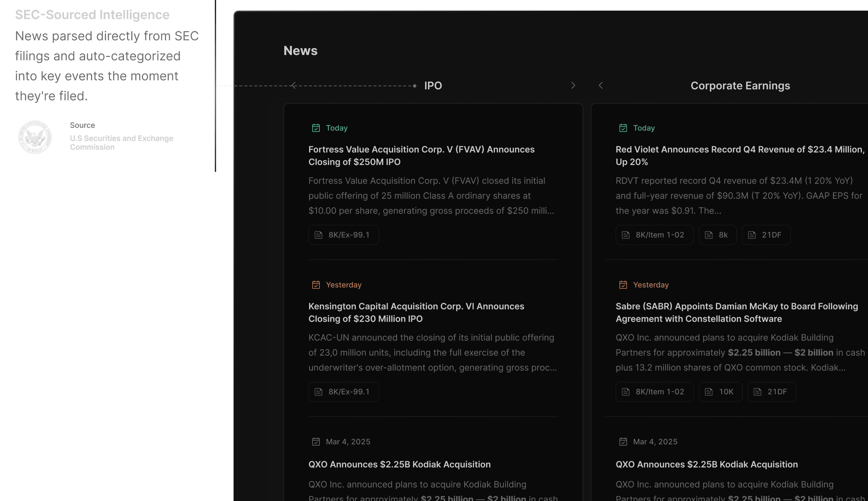The image size is (868, 501).
Task: Open the 8K/Ex-99.1 filing tag under Kensington Capital
Action: pyautogui.click(x=343, y=392)
